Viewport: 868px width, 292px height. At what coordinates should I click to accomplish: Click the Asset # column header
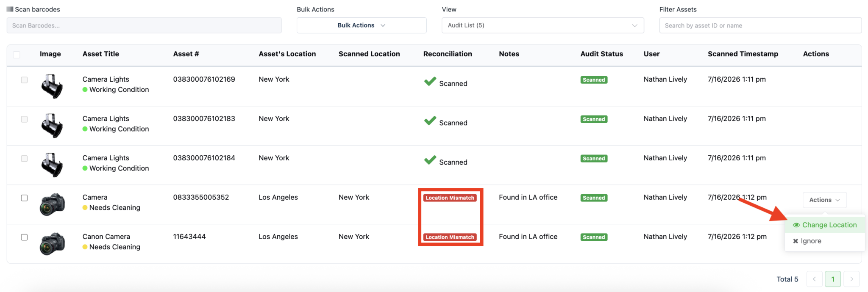tap(186, 54)
